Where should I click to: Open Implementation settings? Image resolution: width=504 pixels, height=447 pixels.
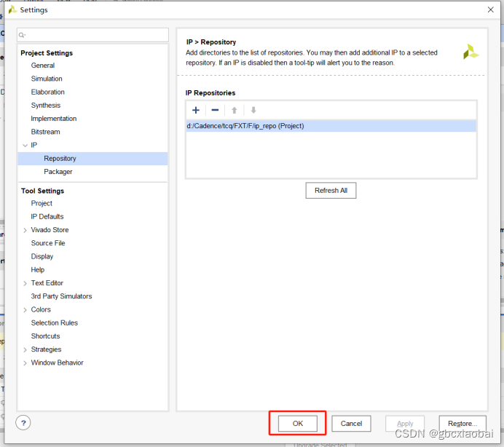54,119
